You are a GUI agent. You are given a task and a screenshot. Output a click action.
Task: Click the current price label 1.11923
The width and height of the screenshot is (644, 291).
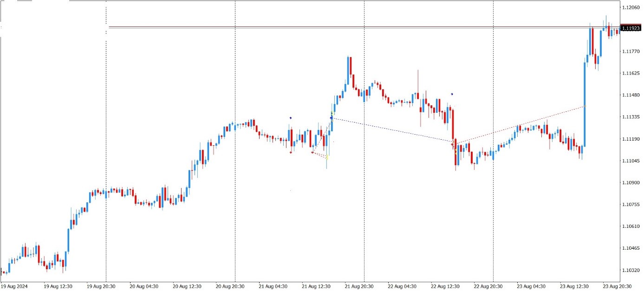(x=631, y=28)
